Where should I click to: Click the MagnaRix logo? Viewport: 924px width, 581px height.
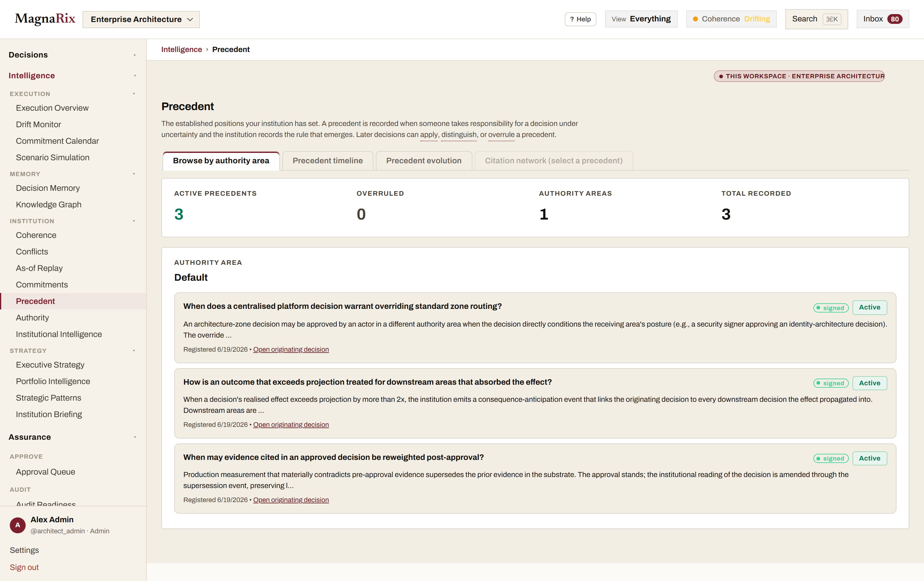click(x=45, y=19)
